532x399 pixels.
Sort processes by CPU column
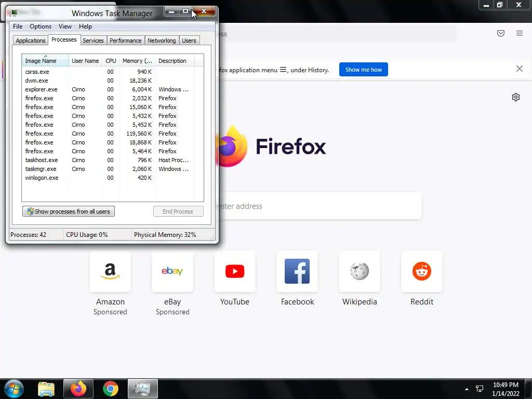(111, 61)
